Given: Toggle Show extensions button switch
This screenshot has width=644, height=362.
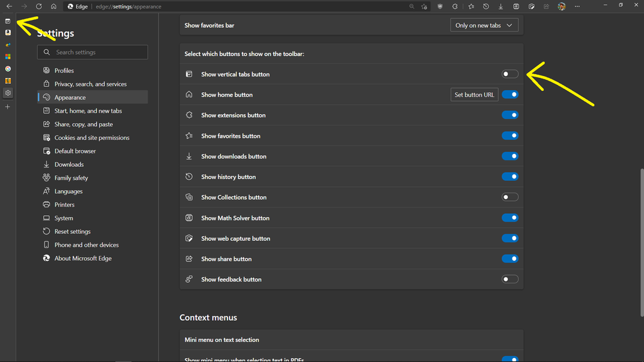Looking at the screenshot, I should click(x=510, y=115).
